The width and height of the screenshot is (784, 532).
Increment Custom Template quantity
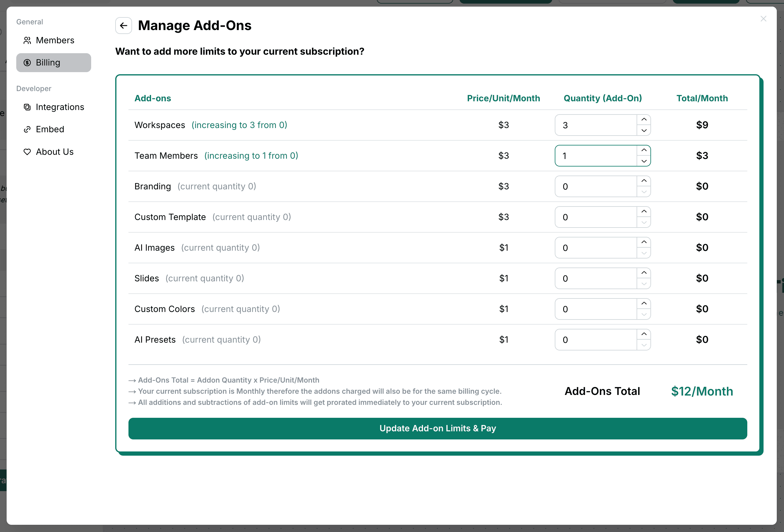pyautogui.click(x=644, y=211)
